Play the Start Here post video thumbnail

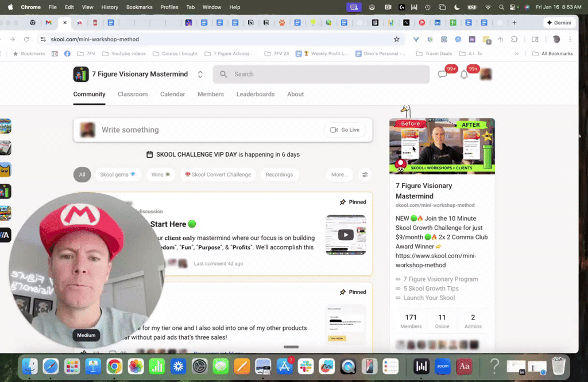click(x=346, y=235)
